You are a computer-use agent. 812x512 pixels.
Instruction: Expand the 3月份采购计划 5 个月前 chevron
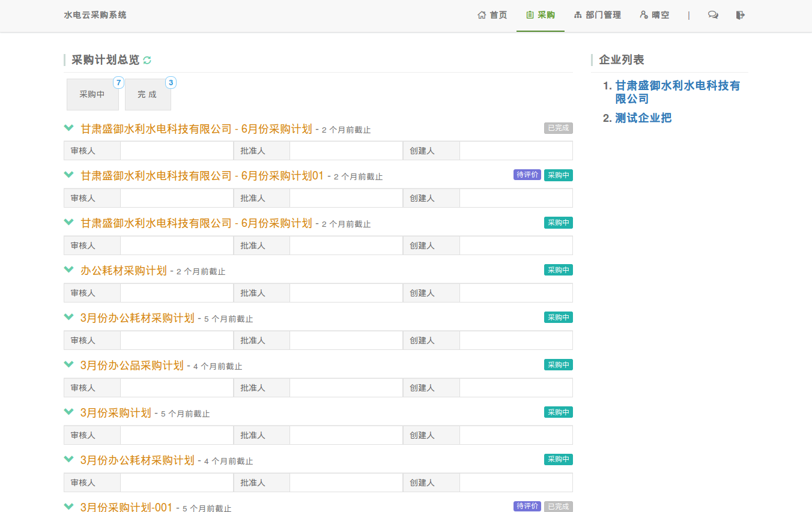pos(69,412)
